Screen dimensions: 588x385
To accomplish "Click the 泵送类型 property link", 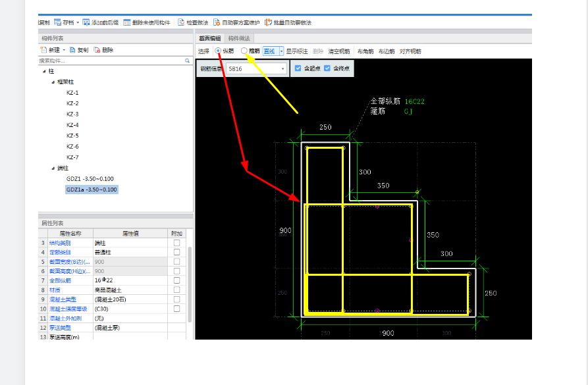I will tap(60, 327).
